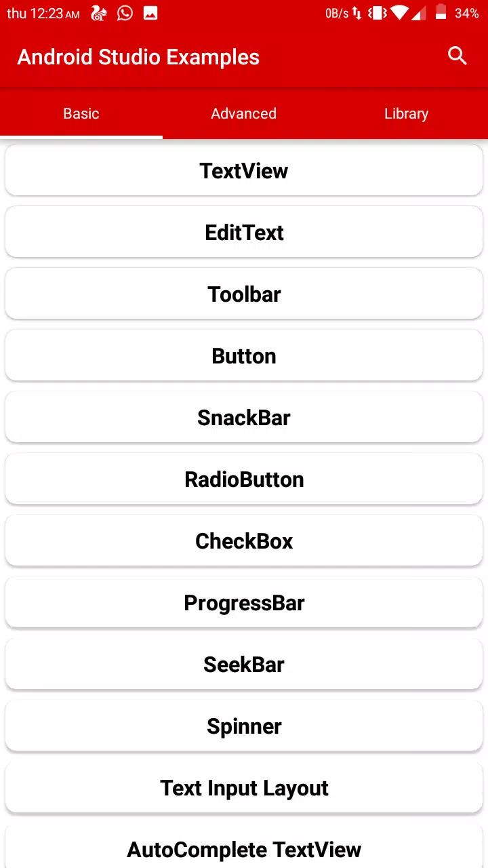The image size is (488, 868).
Task: Tap the Wi-Fi signal status icon
Action: point(400,13)
